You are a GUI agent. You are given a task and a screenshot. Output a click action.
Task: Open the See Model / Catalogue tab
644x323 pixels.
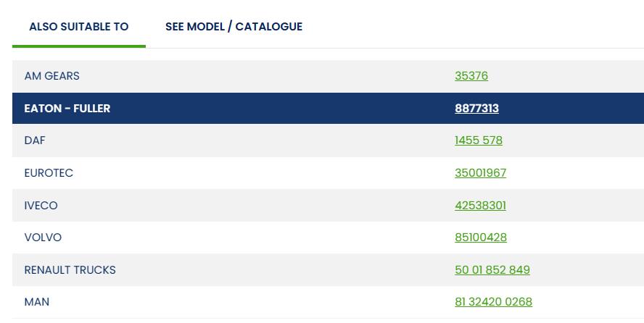click(234, 27)
